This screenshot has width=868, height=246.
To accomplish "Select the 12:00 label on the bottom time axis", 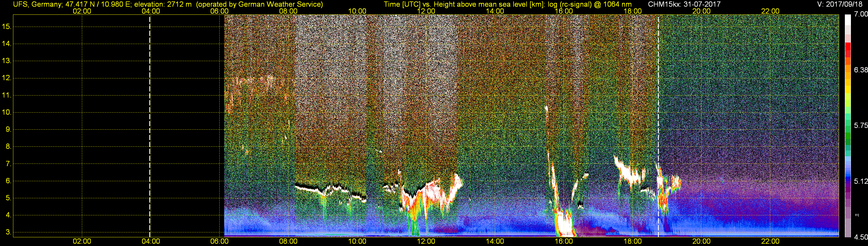I will pos(426,241).
